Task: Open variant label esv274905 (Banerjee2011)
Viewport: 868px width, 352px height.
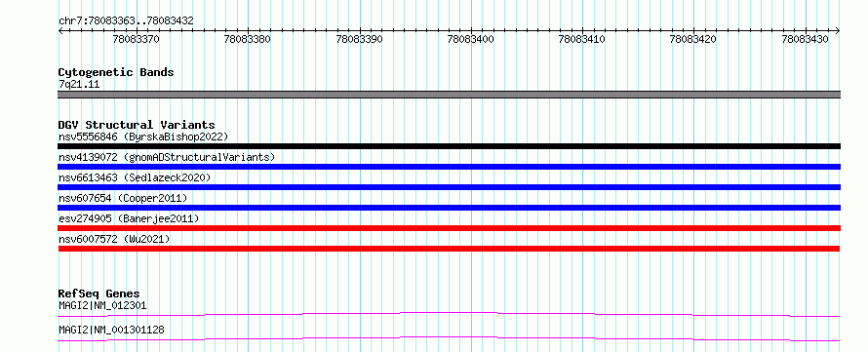Action: (x=129, y=218)
